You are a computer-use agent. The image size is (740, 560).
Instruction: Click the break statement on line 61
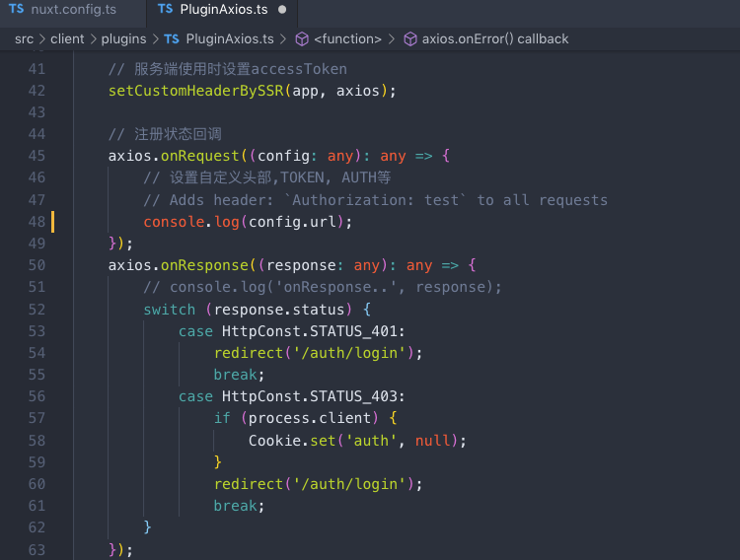pyautogui.click(x=239, y=506)
